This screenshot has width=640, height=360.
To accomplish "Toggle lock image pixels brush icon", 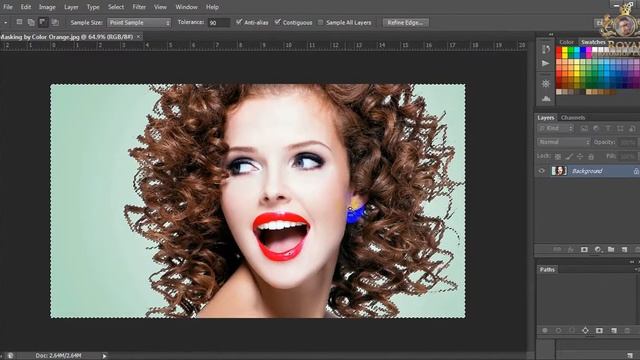I will tap(569, 156).
